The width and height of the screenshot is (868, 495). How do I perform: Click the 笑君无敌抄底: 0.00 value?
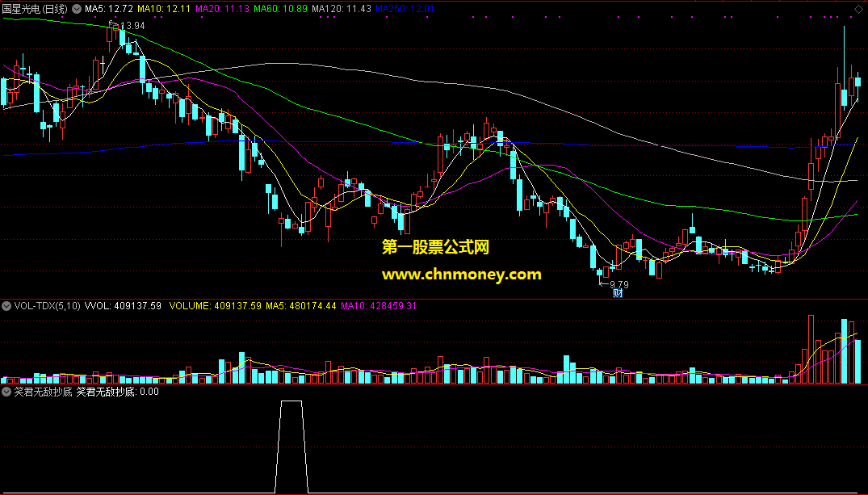coord(117,392)
